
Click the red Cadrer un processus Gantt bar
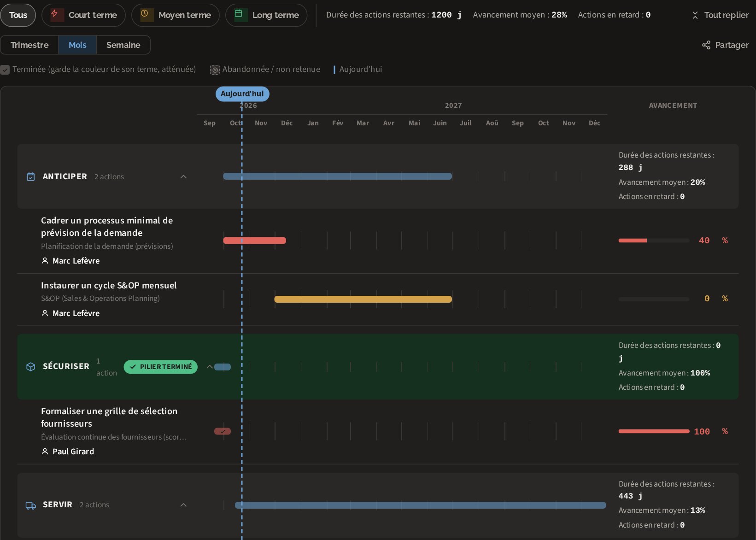pos(255,241)
